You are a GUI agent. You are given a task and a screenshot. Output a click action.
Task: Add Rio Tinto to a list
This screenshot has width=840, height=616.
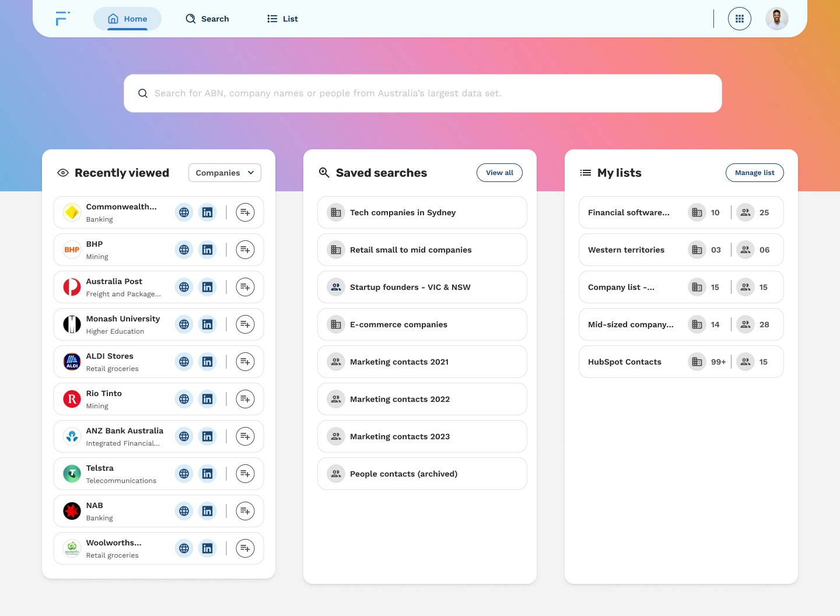[x=245, y=399]
